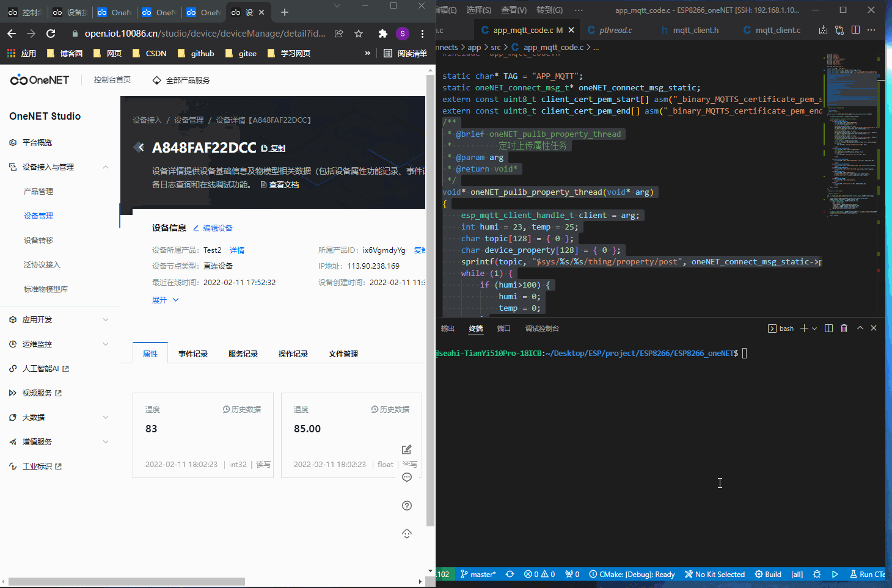Bookmark this page with the star icon
The image size is (892, 588).
pos(359,34)
